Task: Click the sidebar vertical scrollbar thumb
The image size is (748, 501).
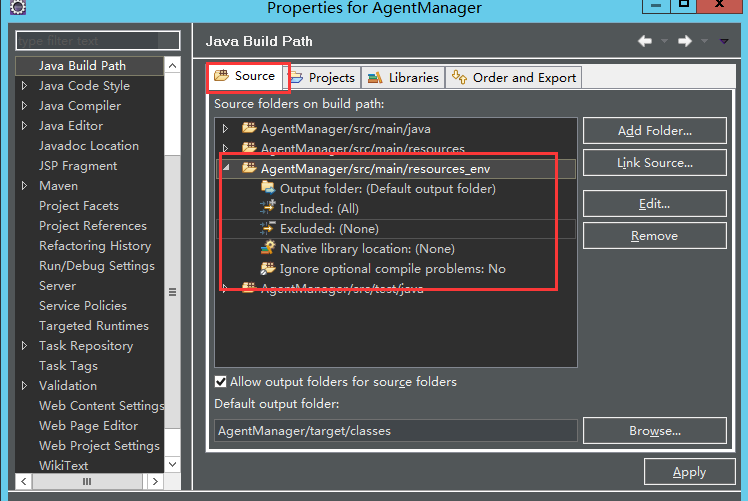Action: pyautogui.click(x=173, y=291)
